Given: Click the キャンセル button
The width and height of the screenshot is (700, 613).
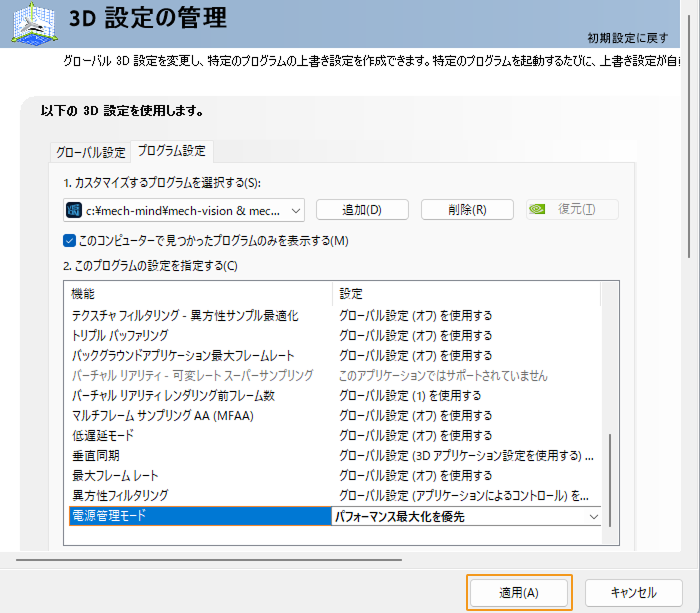Looking at the screenshot, I should 633,593.
